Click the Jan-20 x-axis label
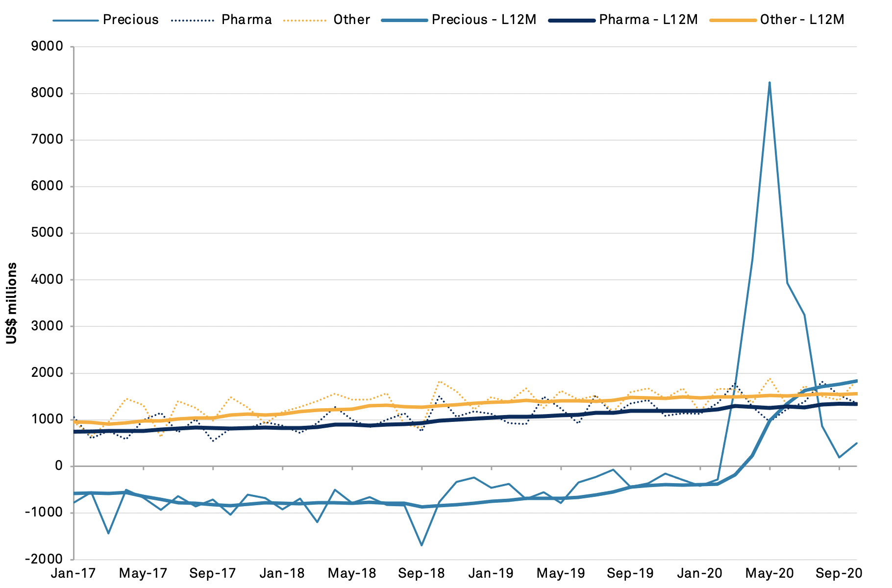The image size is (892, 588). tap(700, 573)
